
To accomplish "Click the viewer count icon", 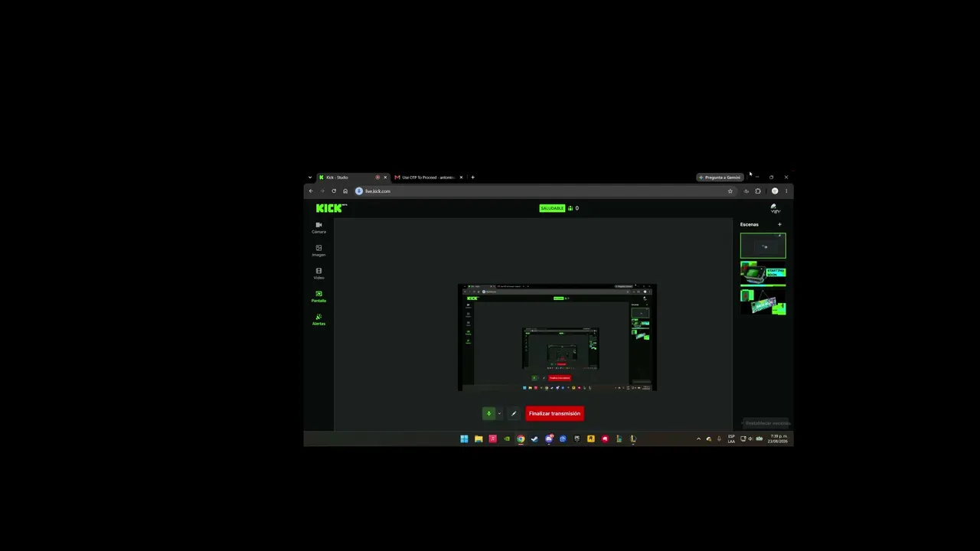I will tap(570, 208).
